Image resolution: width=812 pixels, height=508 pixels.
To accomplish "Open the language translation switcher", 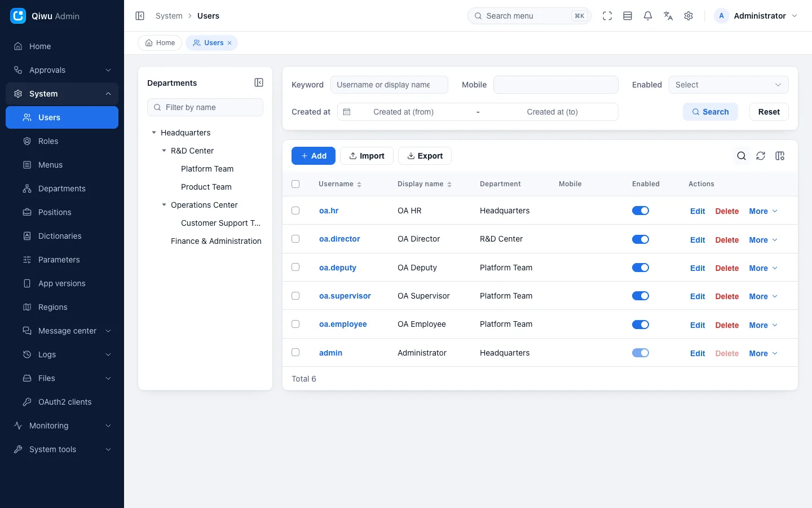I will pos(668,16).
